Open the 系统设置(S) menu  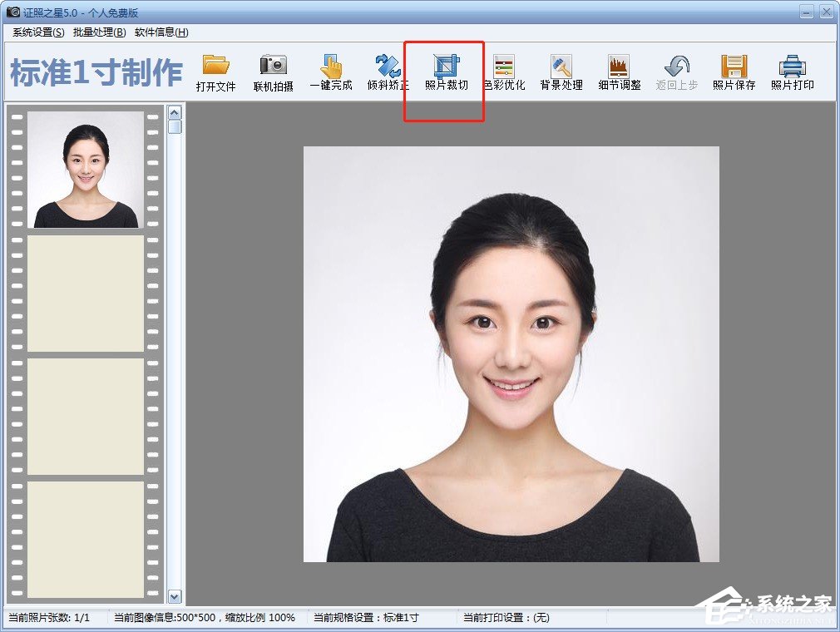pyautogui.click(x=38, y=32)
